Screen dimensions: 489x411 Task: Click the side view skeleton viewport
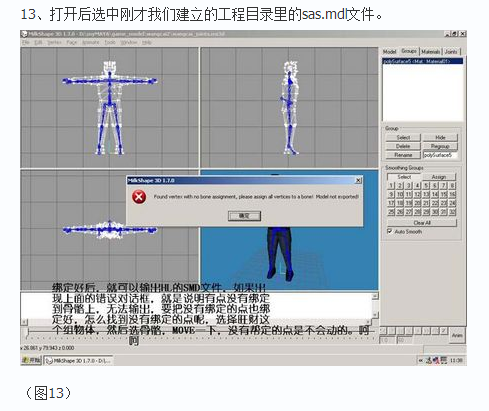[289, 107]
